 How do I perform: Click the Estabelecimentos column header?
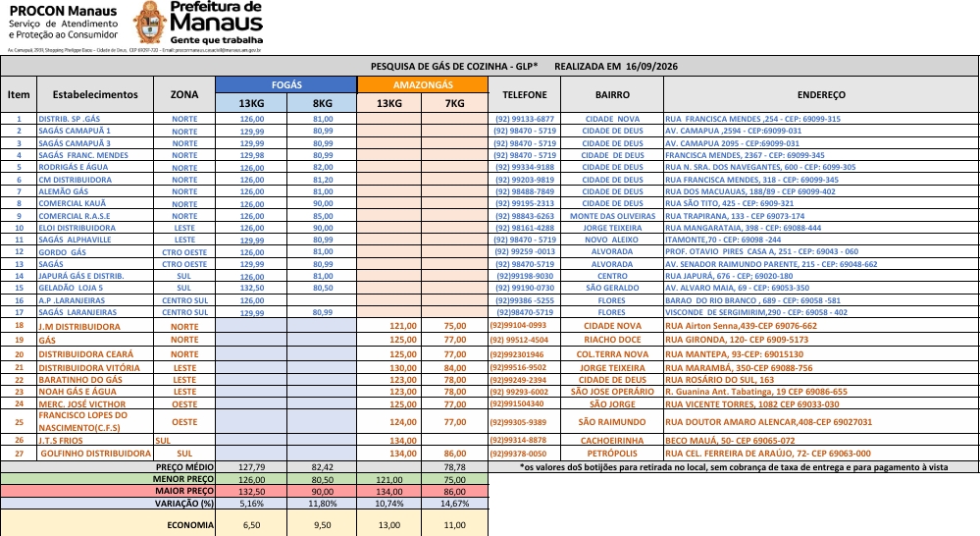[x=95, y=94]
